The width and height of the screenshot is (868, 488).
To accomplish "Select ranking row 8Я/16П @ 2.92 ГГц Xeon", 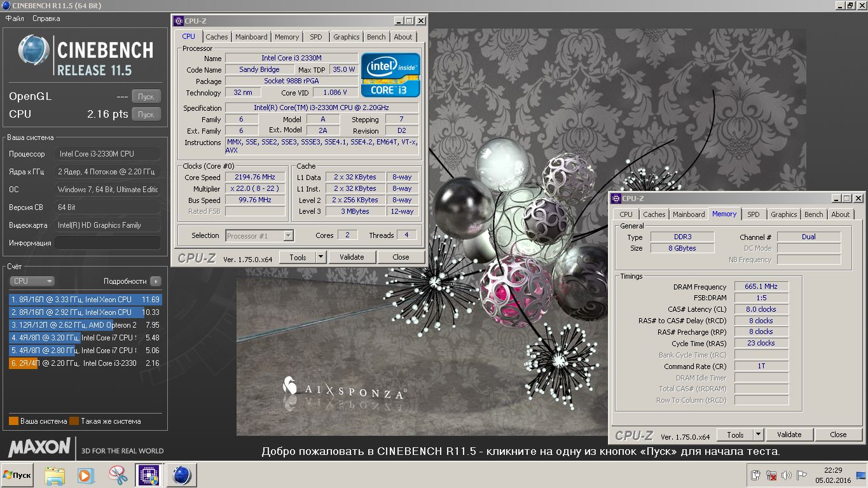I will 85,312.
